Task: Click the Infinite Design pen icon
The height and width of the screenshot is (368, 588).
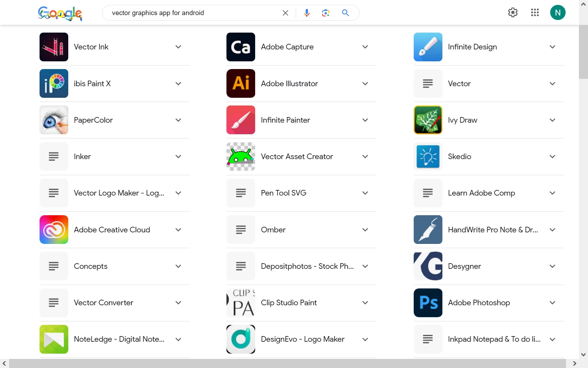Action: [428, 47]
